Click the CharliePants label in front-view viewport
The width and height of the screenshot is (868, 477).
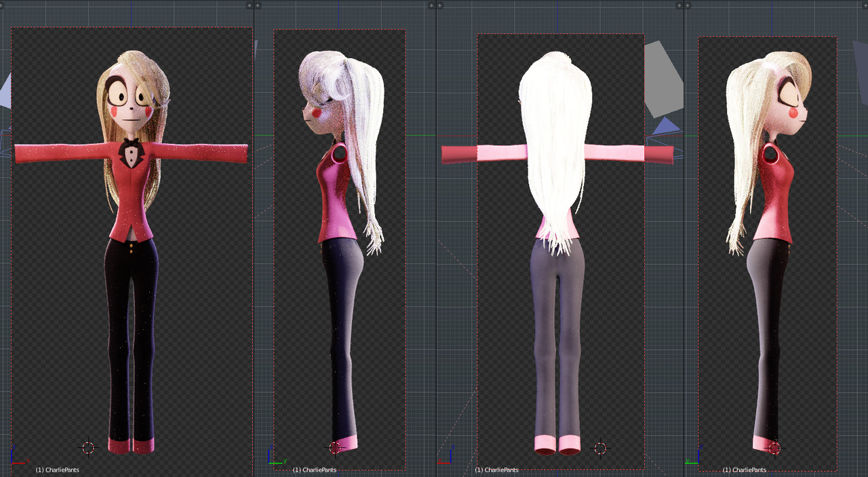pos(57,470)
